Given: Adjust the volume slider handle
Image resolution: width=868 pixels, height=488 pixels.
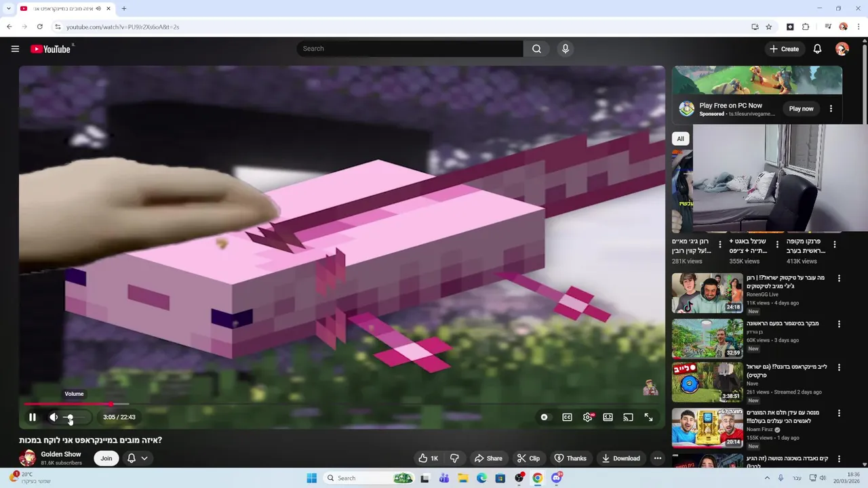Looking at the screenshot, I should 70,418.
